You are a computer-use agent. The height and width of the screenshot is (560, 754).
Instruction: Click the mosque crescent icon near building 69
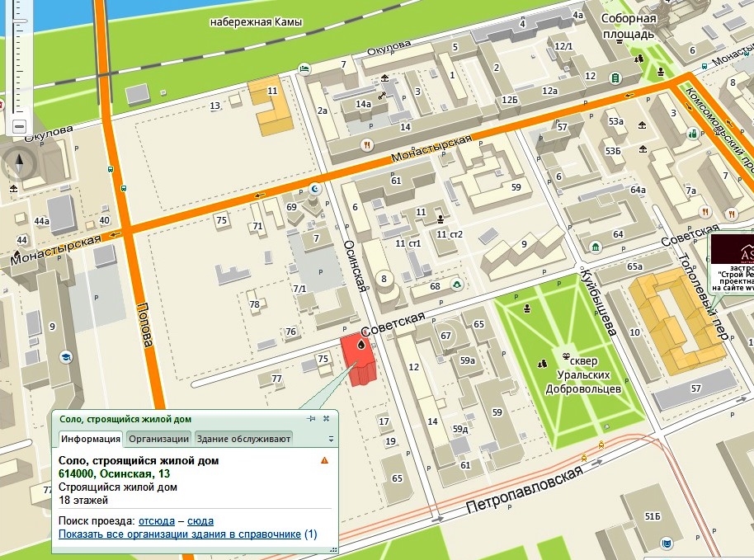coord(314,188)
